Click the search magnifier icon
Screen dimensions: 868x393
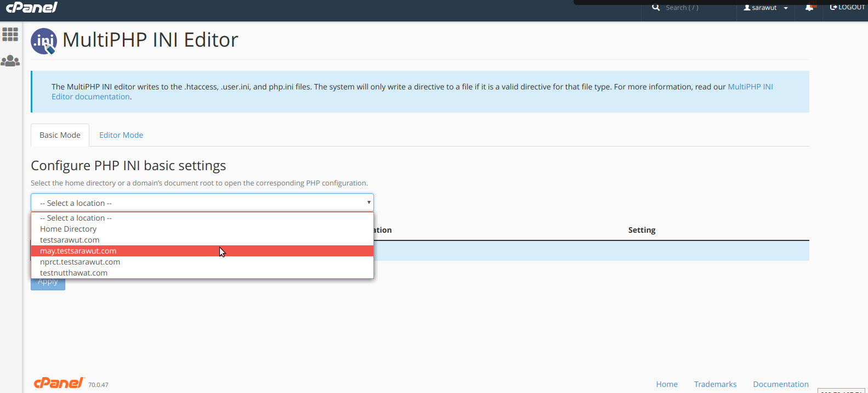click(x=656, y=7)
